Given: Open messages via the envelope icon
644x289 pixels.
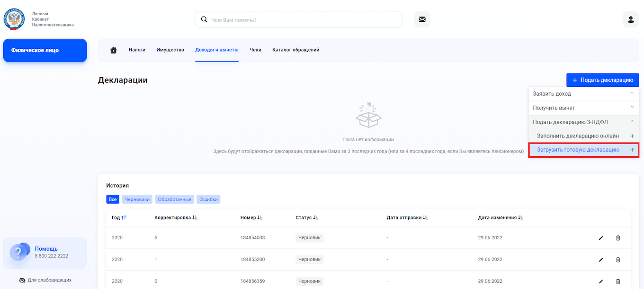Looking at the screenshot, I should coord(422,19).
